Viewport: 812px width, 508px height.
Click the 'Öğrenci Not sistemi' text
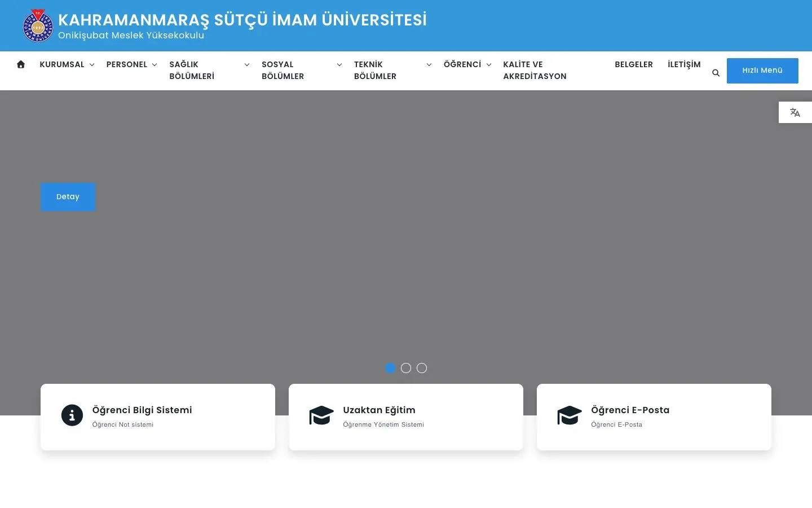click(123, 424)
